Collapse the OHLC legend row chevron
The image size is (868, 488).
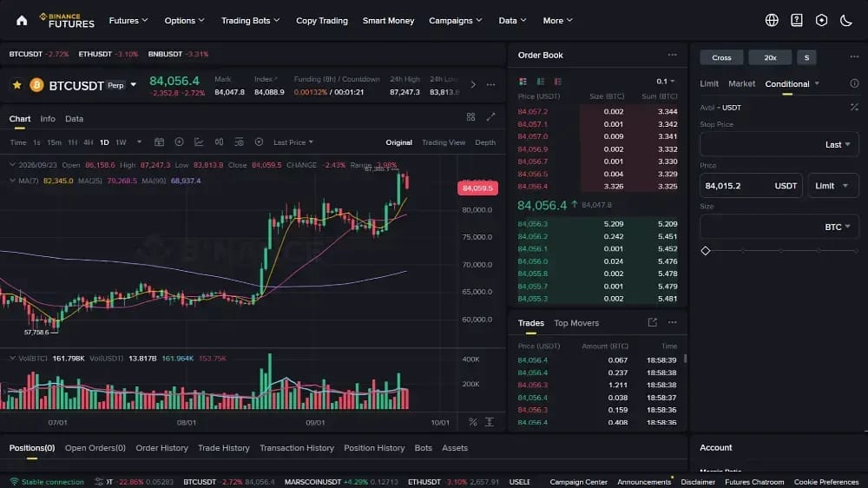click(x=12, y=165)
